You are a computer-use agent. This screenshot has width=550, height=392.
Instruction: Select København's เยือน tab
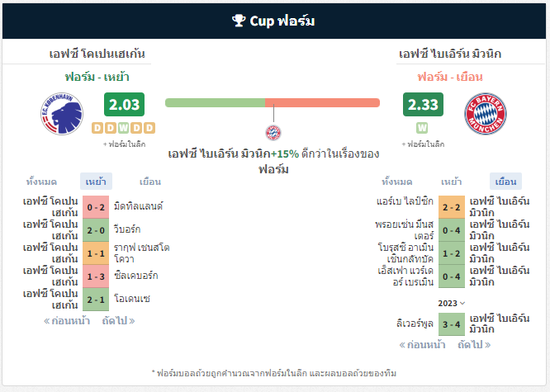(150, 182)
